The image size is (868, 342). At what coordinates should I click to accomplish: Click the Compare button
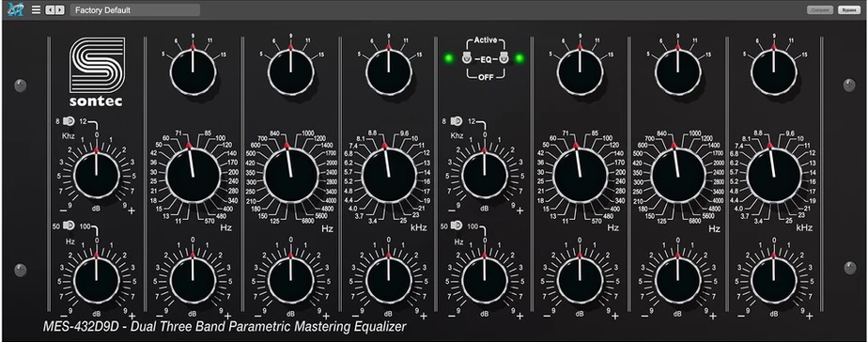pyautogui.click(x=820, y=10)
